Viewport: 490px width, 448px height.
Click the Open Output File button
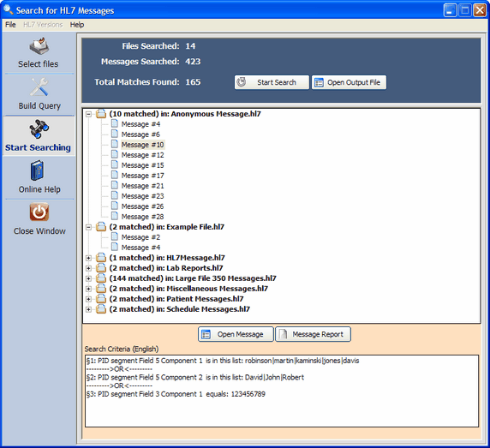coord(349,82)
